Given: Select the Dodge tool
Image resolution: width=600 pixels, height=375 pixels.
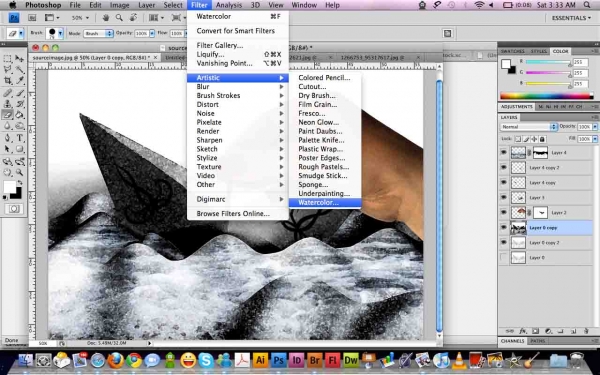Looking at the screenshot, I should [x=20, y=126].
